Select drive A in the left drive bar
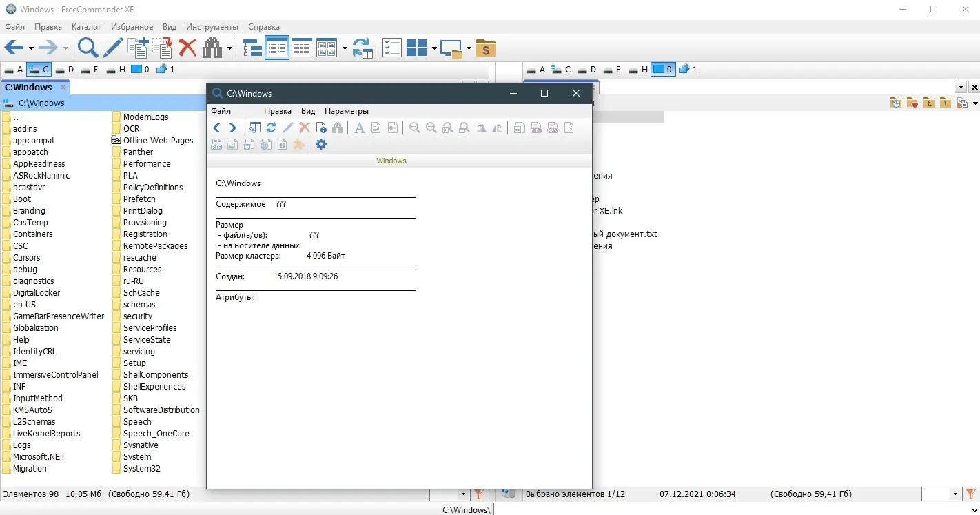The image size is (980, 515). [x=13, y=70]
